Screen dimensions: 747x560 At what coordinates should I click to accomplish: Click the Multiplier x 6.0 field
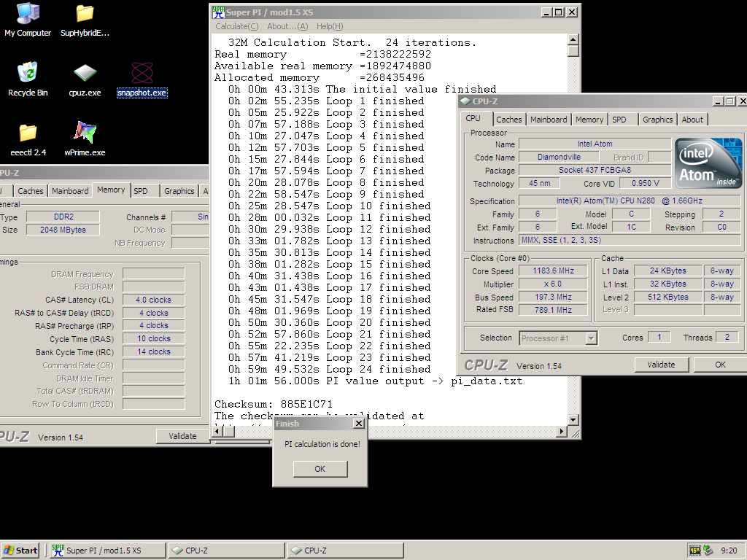click(553, 284)
